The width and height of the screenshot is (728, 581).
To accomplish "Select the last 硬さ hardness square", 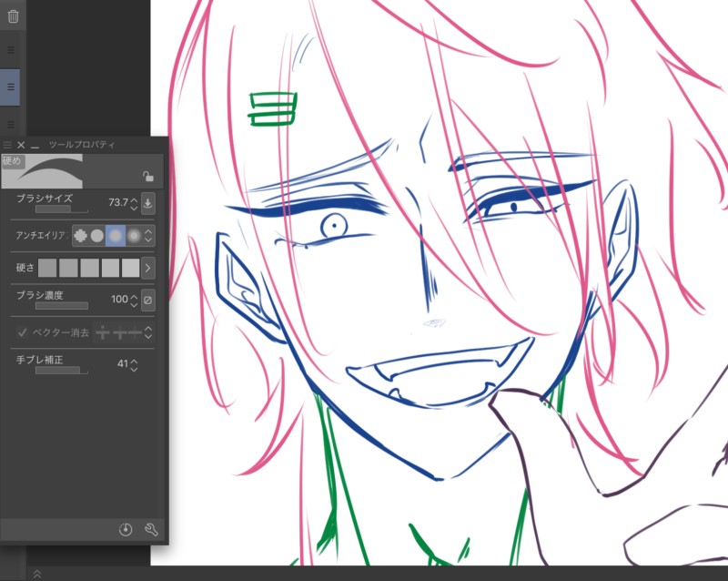I will pos(130,269).
